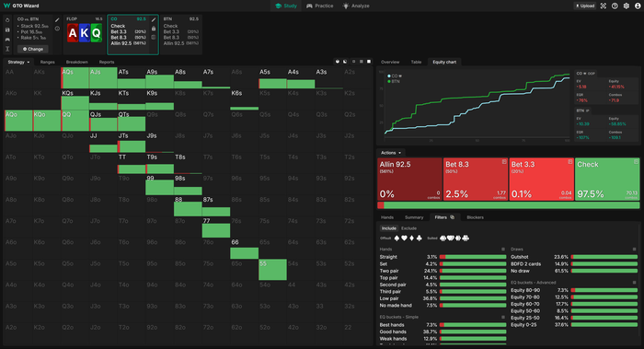Open the Blockers tab
The image size is (644, 349).
pos(476,217)
